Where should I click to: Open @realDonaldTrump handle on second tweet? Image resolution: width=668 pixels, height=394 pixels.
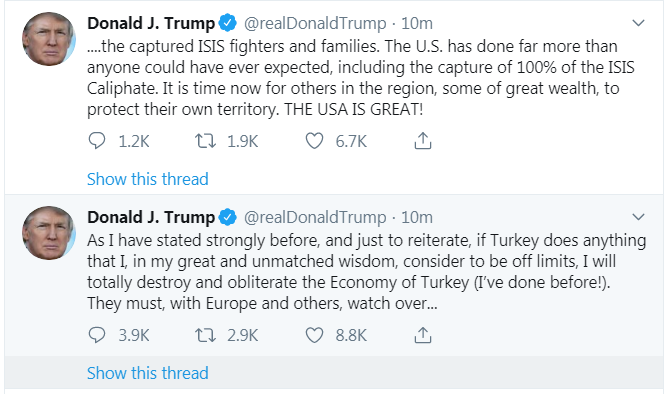point(315,218)
